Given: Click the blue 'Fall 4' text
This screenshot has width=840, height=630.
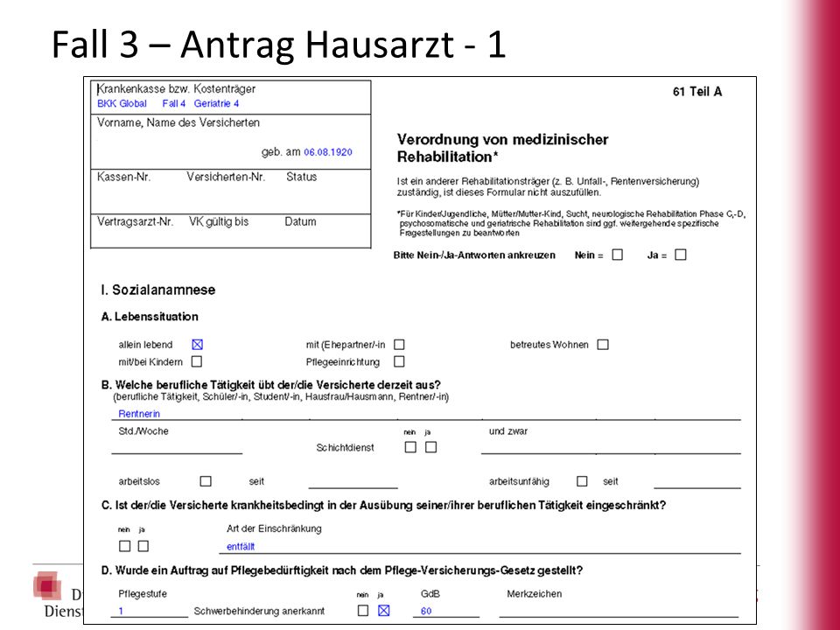Looking at the screenshot, I should [x=173, y=104].
